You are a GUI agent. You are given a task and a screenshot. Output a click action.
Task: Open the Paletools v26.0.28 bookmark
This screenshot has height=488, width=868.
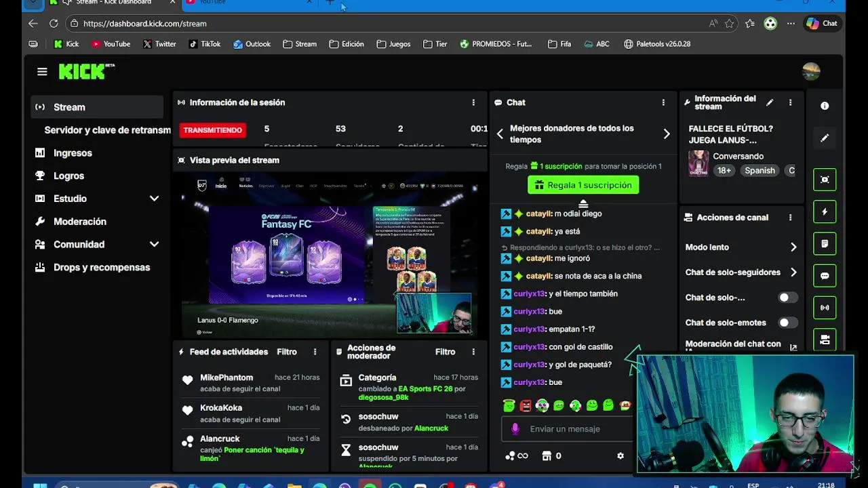pos(656,44)
